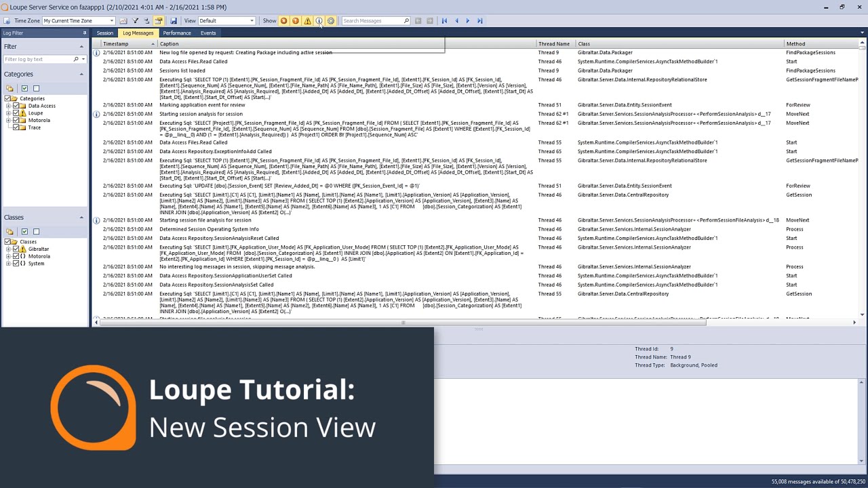The width and height of the screenshot is (868, 488).
Task: Check all classes button
Action: tap(24, 231)
